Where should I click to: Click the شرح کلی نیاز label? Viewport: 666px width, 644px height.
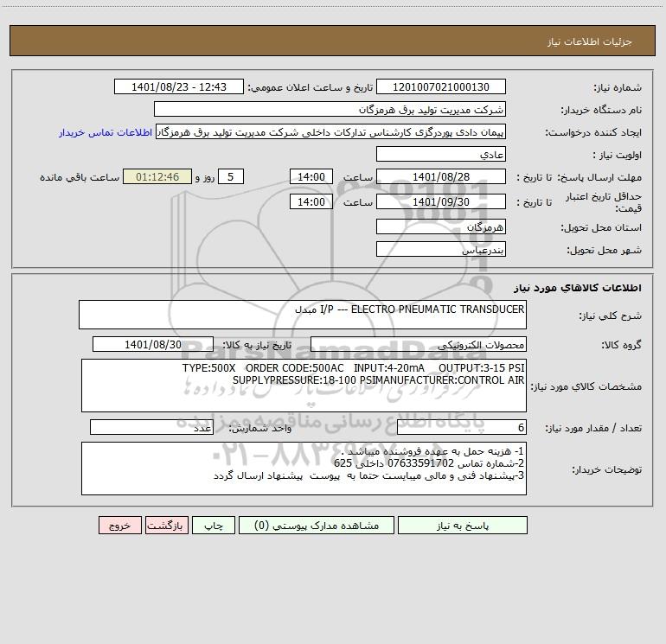[x=611, y=316]
